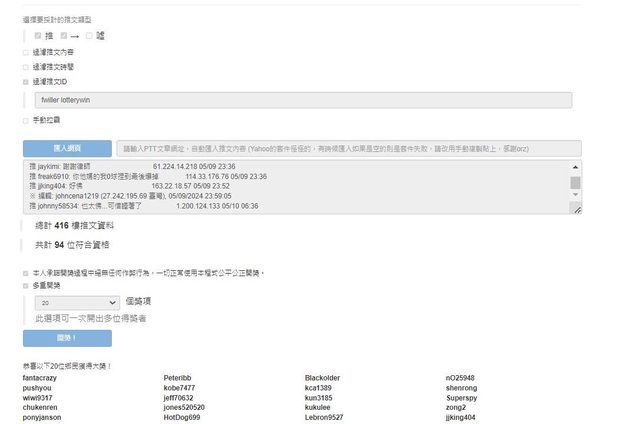Toggle the 推 comment type checkbox

coord(38,35)
